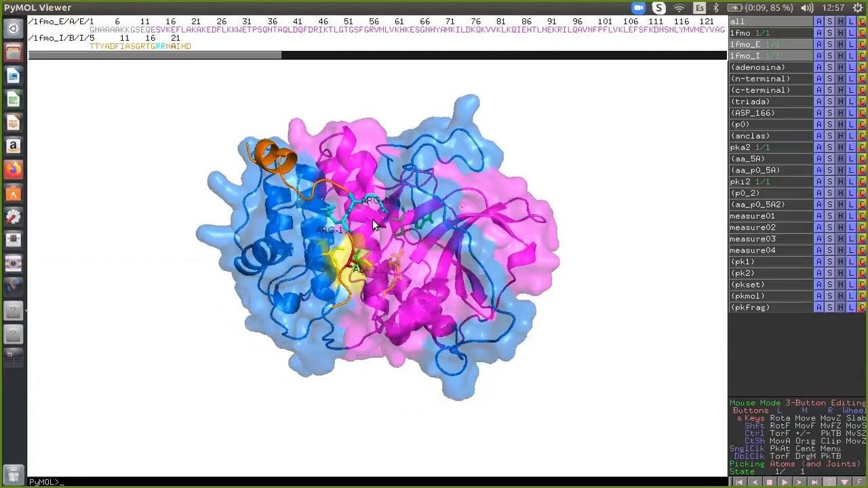This screenshot has height=488, width=868.
Task: Jump to last frame
Action: (814, 482)
